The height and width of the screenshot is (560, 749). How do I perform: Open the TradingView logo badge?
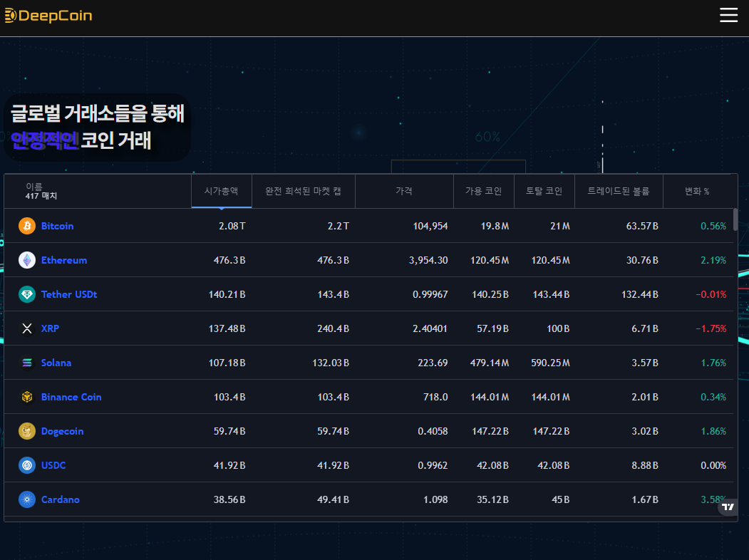pos(728,507)
